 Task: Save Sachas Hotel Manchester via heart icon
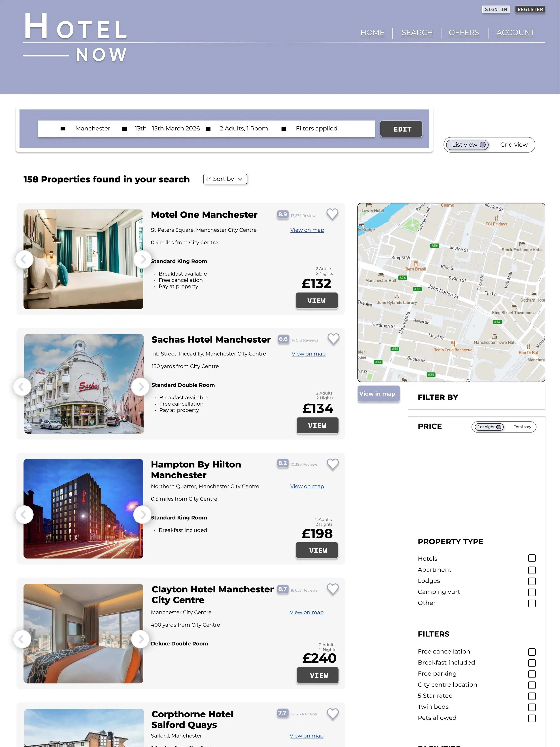pos(333,339)
